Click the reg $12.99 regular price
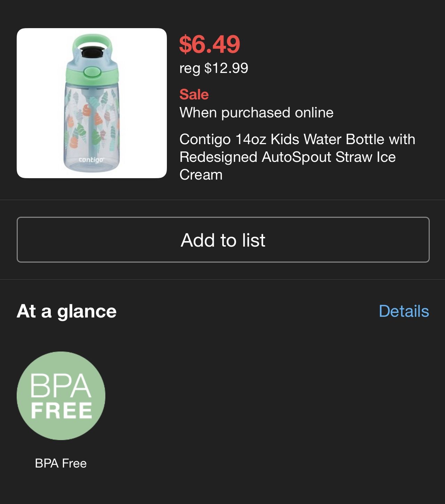Screen dimensions: 445x504 pyautogui.click(x=214, y=68)
